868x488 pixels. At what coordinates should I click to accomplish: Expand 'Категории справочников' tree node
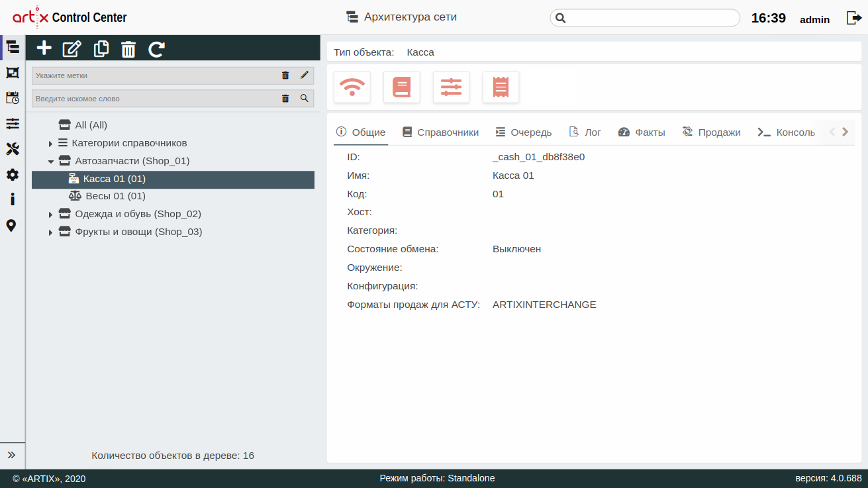[50, 144]
